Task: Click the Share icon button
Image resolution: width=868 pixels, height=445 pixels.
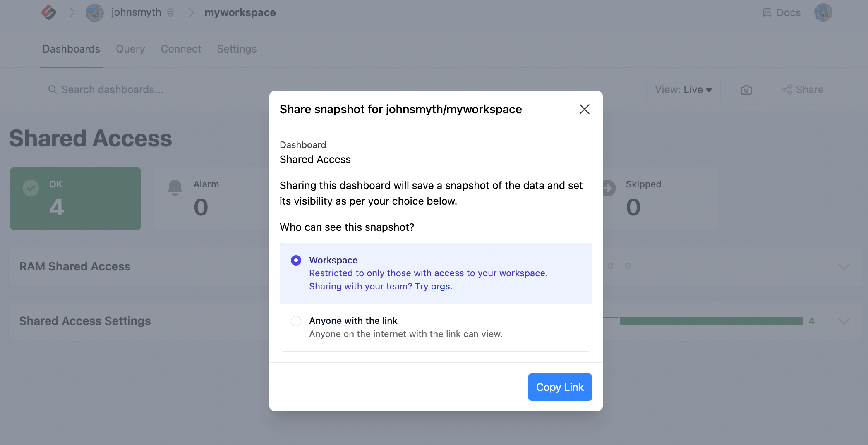Action: (x=802, y=90)
